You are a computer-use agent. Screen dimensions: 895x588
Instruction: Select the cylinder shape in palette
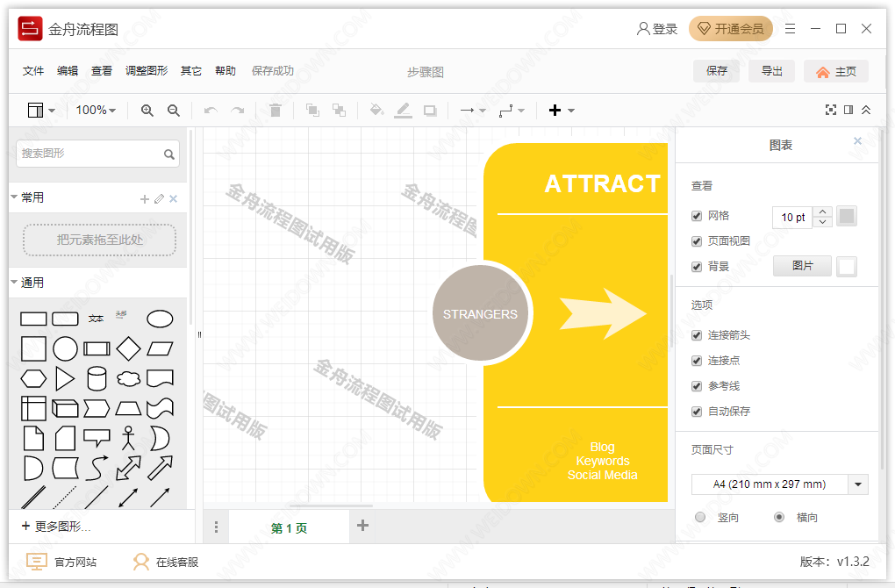(97, 379)
